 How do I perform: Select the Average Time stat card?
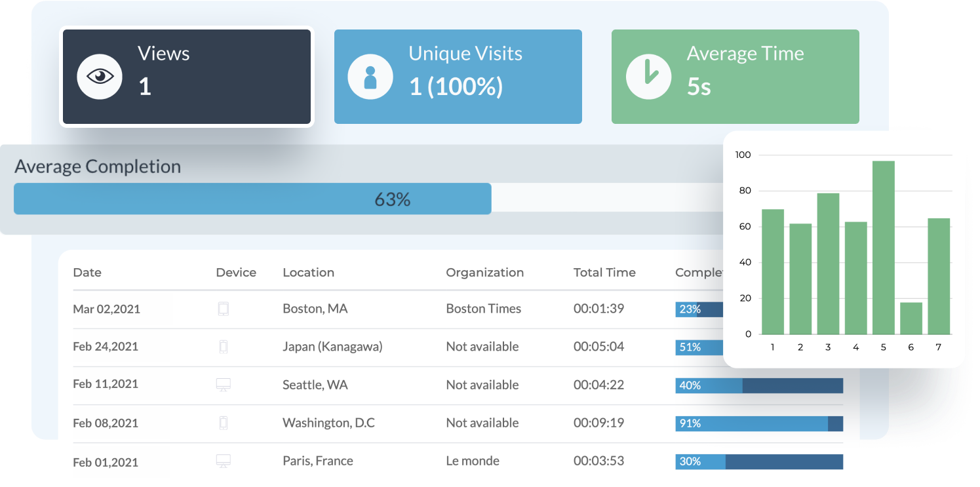coord(735,77)
